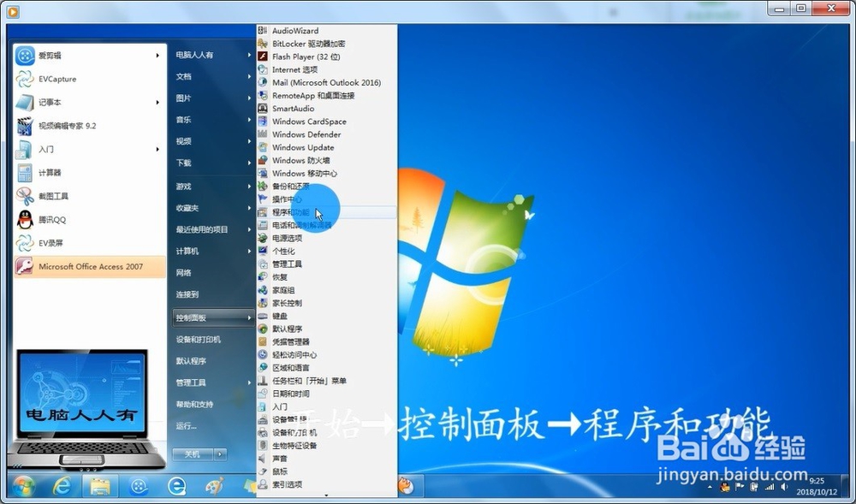Select 电话和调制解调器 entry
This screenshot has width=856, height=504.
pos(326,225)
